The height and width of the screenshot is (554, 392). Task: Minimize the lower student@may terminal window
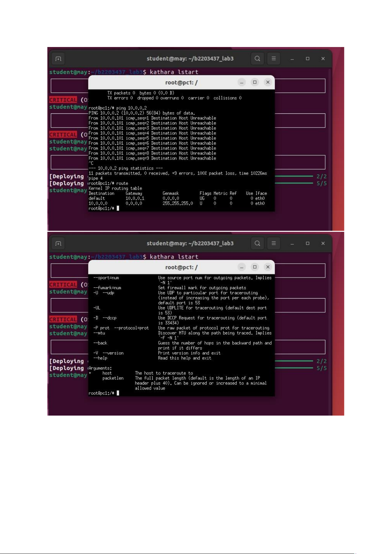click(x=292, y=244)
